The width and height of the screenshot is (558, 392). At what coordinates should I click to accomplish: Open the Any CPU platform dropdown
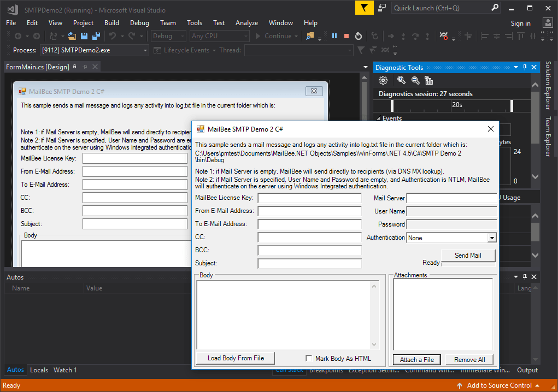(x=220, y=36)
